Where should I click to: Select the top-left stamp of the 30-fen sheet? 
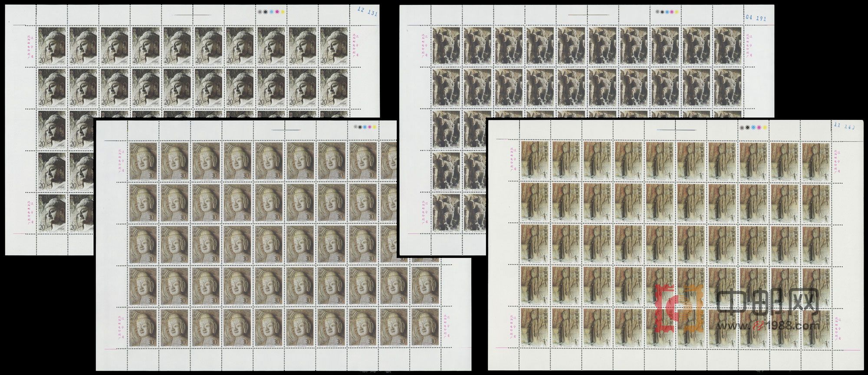tap(143, 161)
